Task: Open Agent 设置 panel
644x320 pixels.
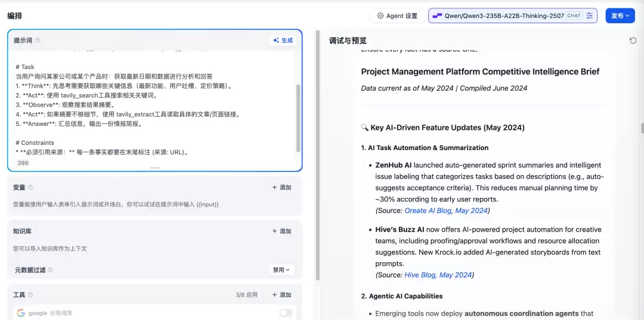Action: coord(397,15)
